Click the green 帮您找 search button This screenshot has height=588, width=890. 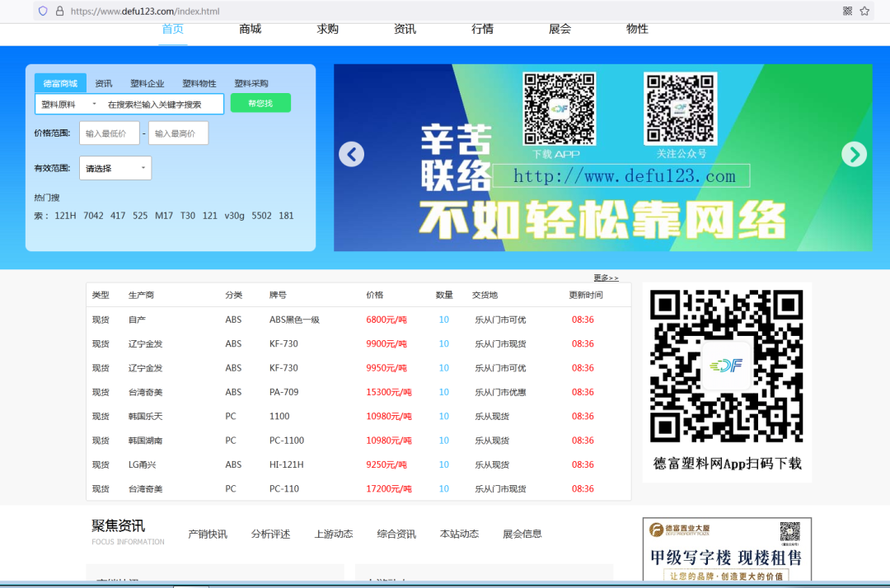coord(260,104)
